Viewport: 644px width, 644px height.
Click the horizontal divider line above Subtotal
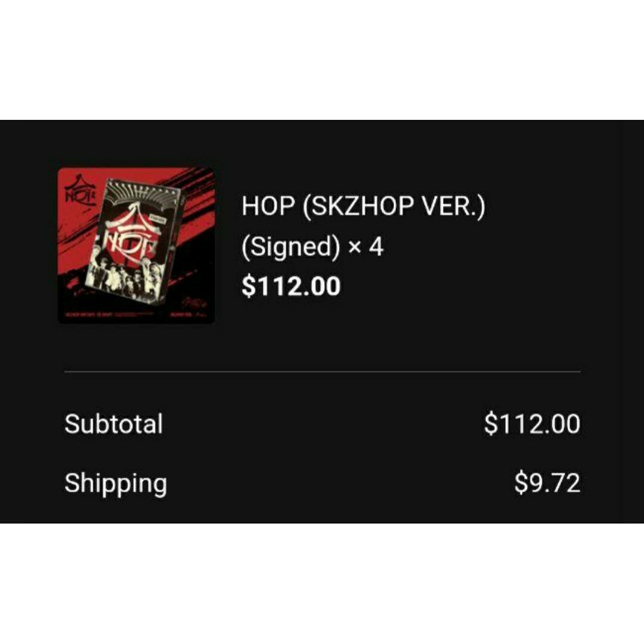[x=323, y=371]
